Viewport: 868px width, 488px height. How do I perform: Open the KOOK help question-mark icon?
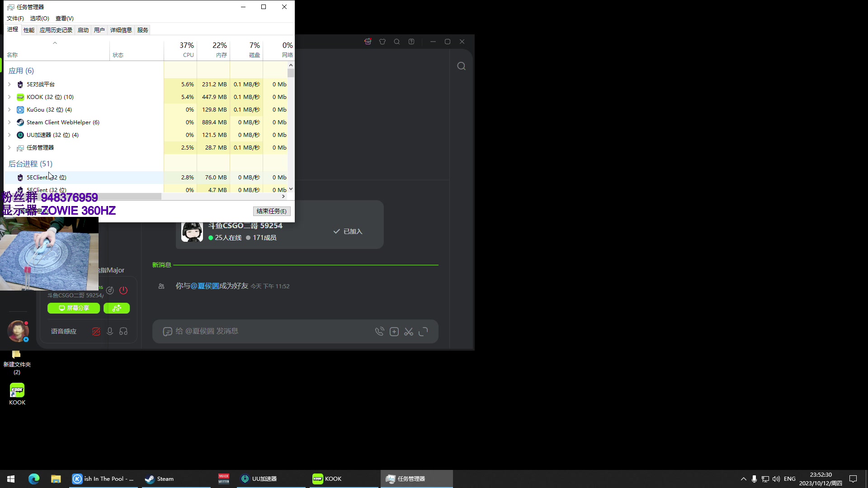click(x=411, y=42)
